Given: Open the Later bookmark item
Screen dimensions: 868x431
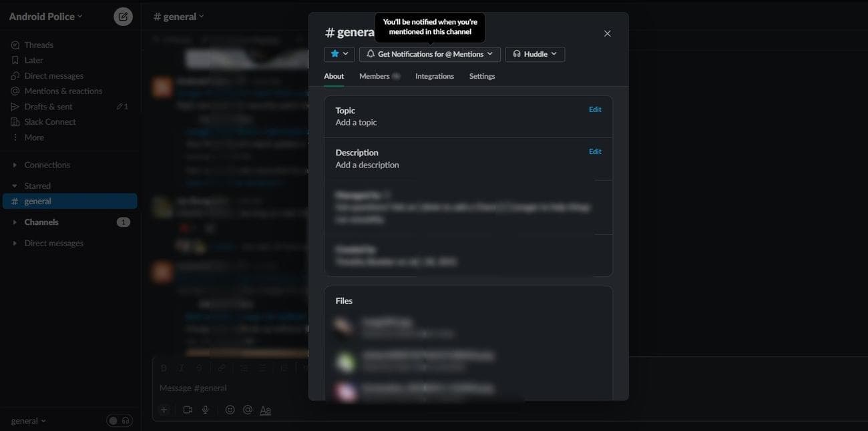Looking at the screenshot, I should pyautogui.click(x=33, y=60).
